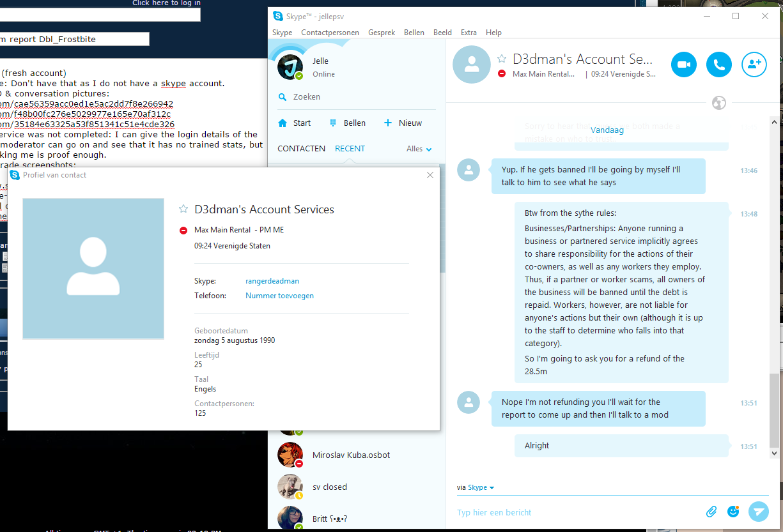The height and width of the screenshot is (532, 783).
Task: Click the star in the profile popup
Action: 183,209
